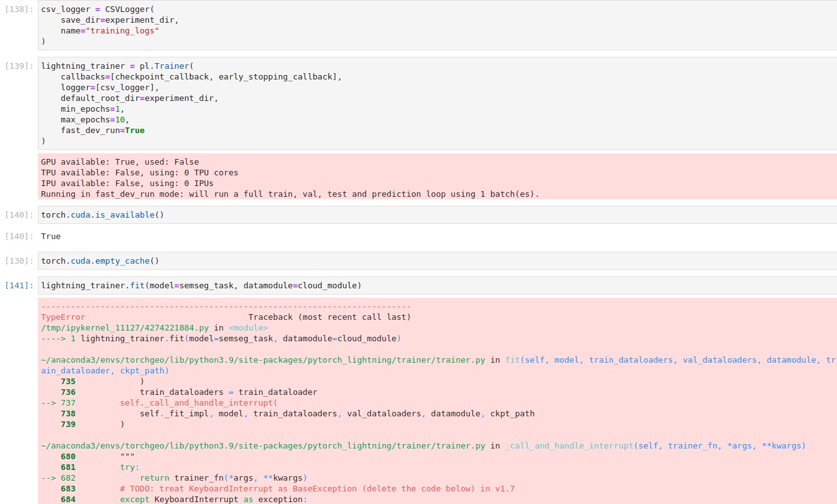The height and width of the screenshot is (504, 837).
Task: Click the 'default_root_dir=experiment_dir' line
Action: pos(139,98)
